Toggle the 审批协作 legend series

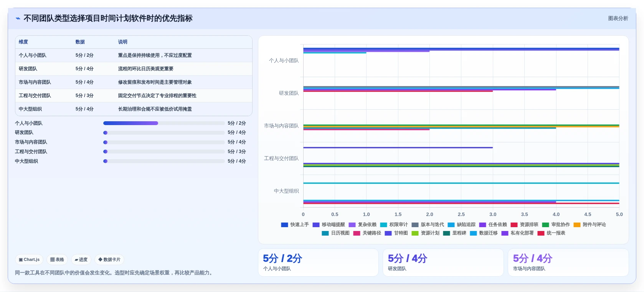tap(556, 225)
